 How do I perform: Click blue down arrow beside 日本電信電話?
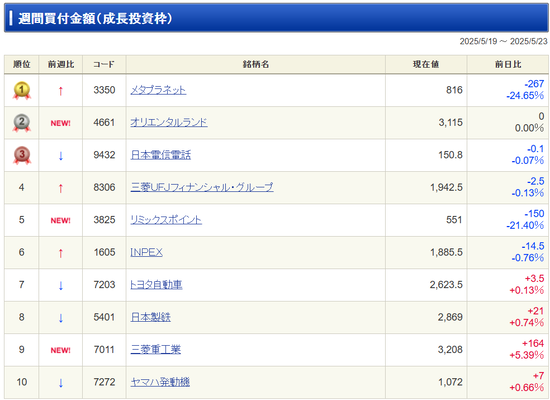pyautogui.click(x=61, y=155)
